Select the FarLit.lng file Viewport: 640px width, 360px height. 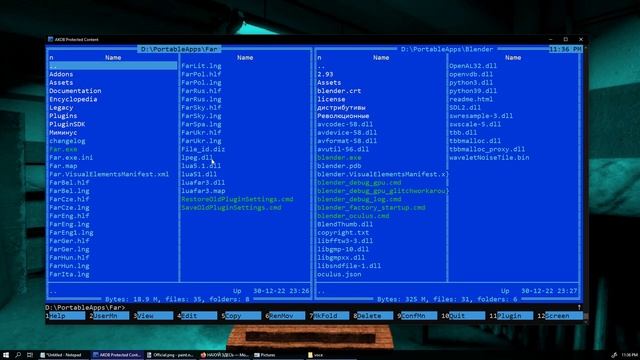(x=201, y=66)
